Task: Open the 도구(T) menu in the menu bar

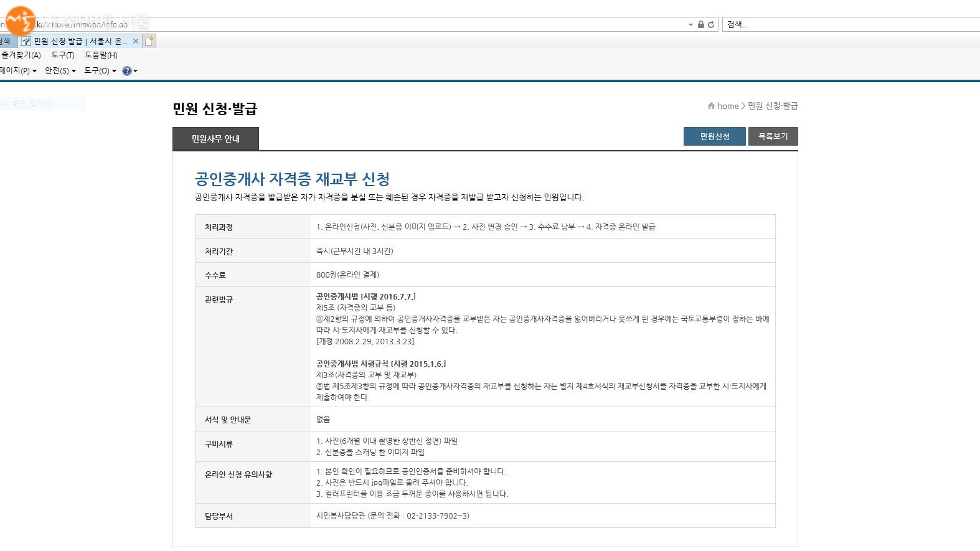Action: point(62,55)
